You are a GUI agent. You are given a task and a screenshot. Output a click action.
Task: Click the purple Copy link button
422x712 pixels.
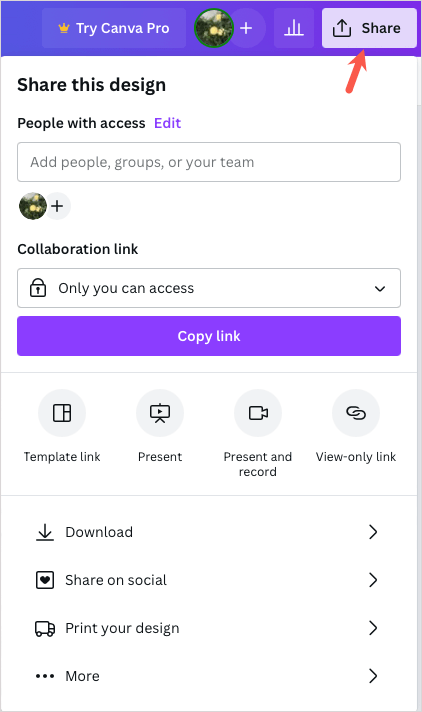[x=209, y=336]
